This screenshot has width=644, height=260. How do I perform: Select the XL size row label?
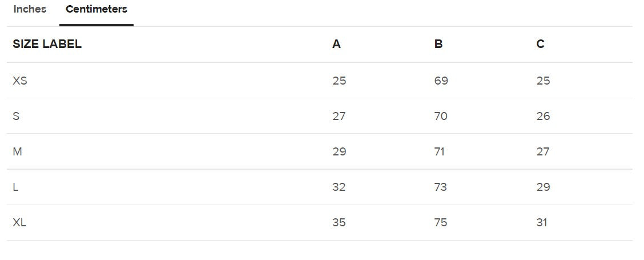tap(19, 222)
